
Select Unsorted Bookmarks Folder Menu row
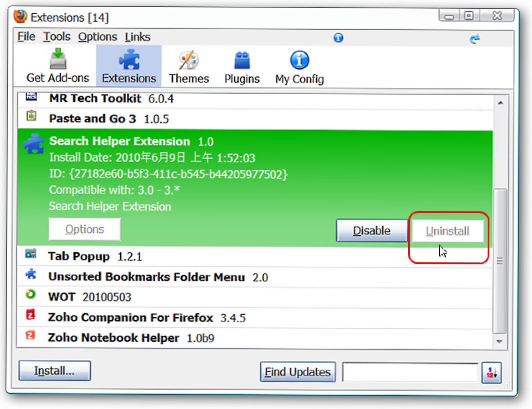tap(255, 277)
